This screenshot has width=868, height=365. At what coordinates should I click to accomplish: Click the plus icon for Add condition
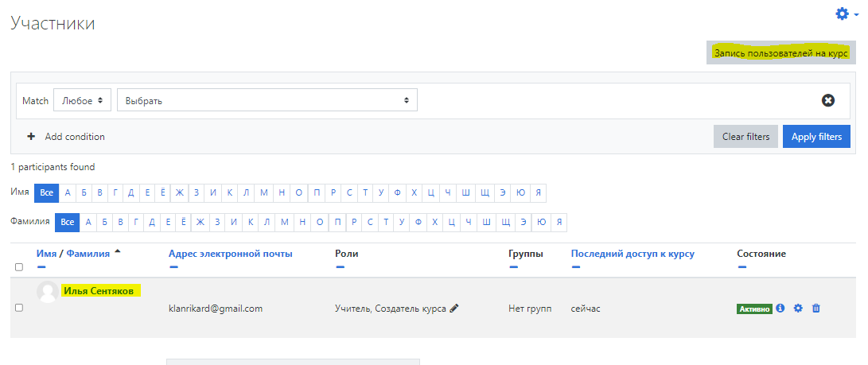31,137
